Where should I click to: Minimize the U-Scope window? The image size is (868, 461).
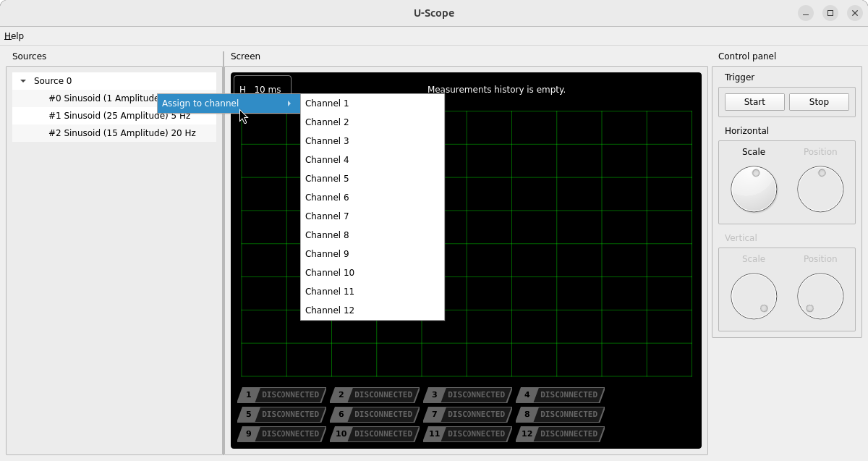click(806, 13)
